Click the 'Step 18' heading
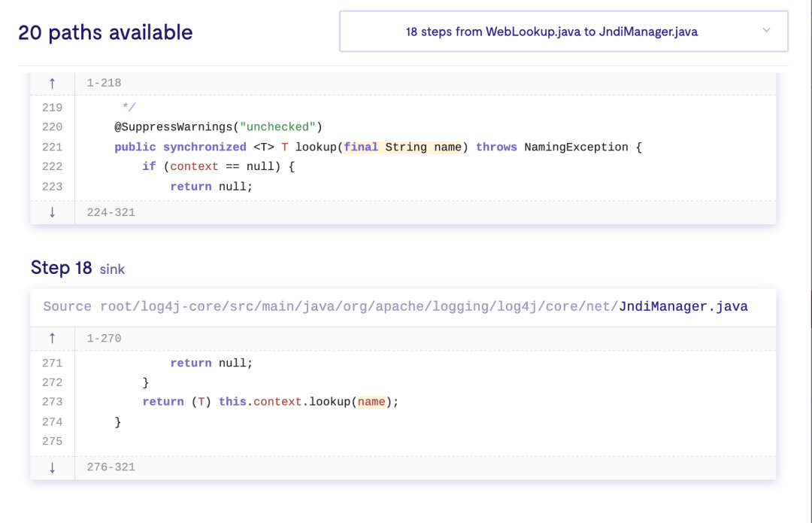The height and width of the screenshot is (523, 812). tap(61, 268)
